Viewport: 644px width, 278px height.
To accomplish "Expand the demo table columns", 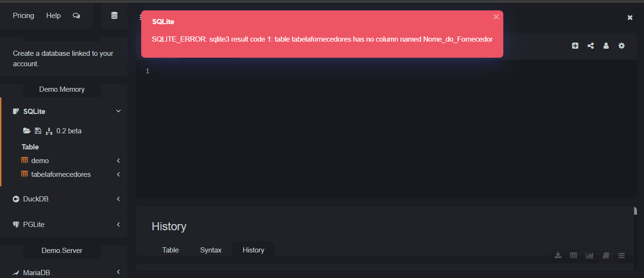I will (x=119, y=161).
